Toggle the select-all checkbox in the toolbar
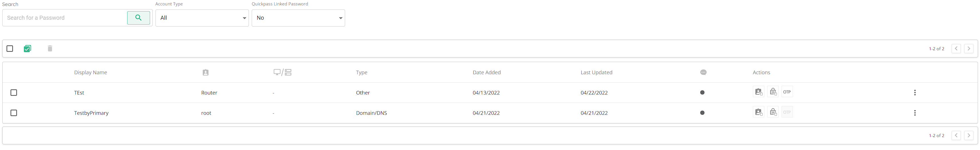980x150 pixels. tap(10, 49)
